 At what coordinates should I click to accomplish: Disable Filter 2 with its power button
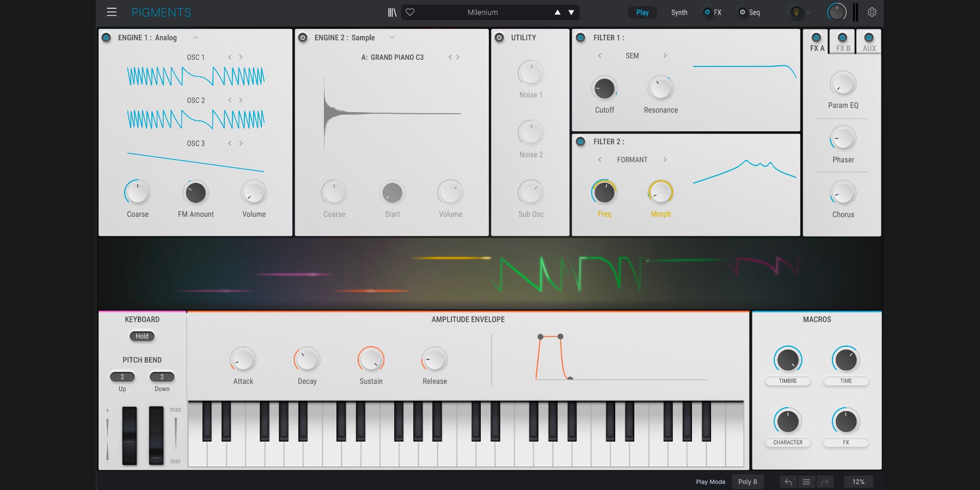(x=581, y=142)
